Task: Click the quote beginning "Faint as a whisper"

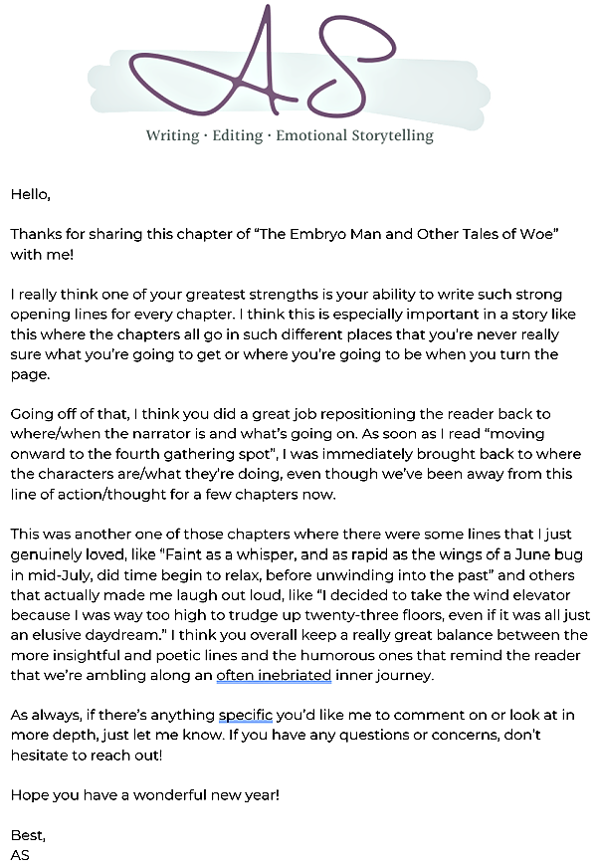Action: click(x=298, y=564)
